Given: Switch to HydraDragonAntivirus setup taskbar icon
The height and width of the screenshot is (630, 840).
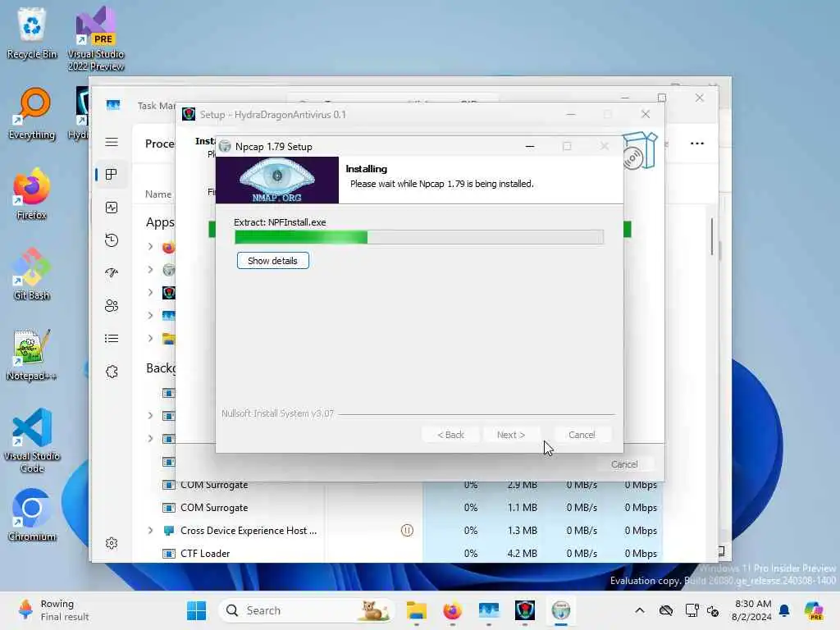Looking at the screenshot, I should (524, 610).
